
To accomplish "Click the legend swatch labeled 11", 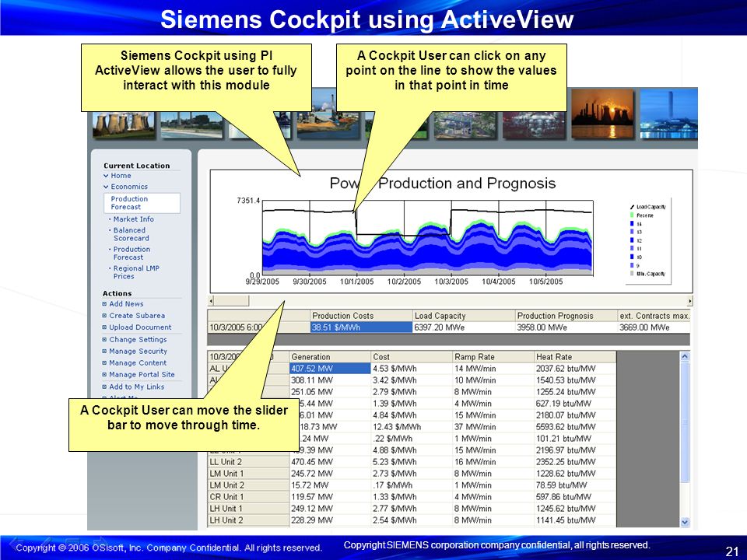I will [632, 249].
